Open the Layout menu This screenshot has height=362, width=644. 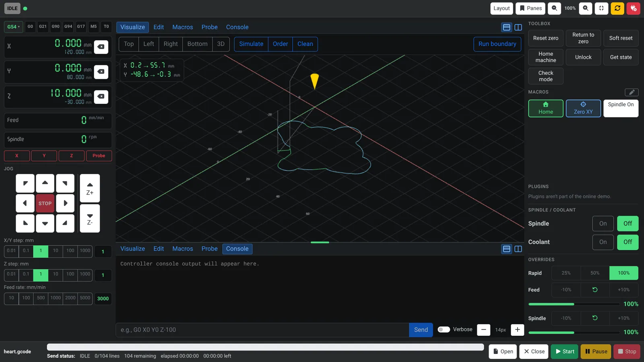(502, 8)
